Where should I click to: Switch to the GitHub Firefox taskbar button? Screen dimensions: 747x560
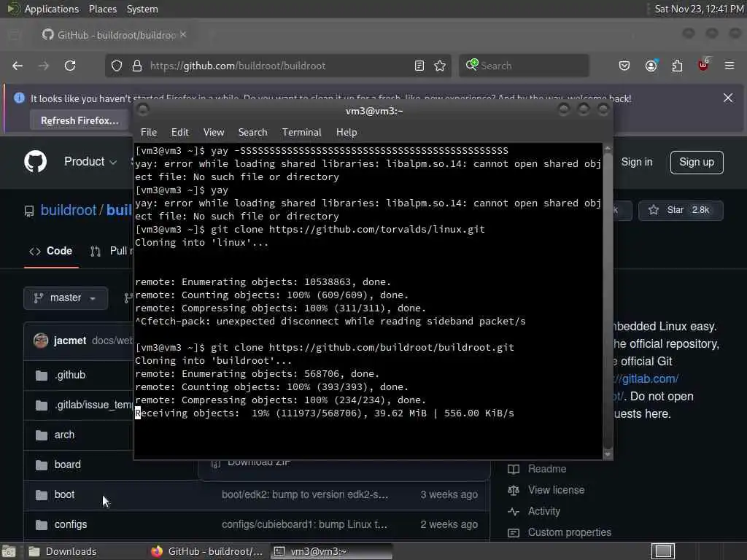[207, 551]
